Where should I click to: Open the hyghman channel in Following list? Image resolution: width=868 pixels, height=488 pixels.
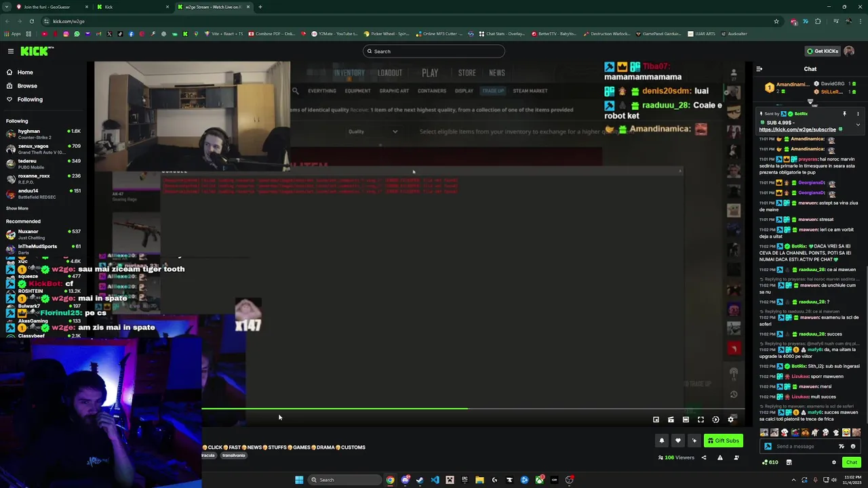[43, 134]
